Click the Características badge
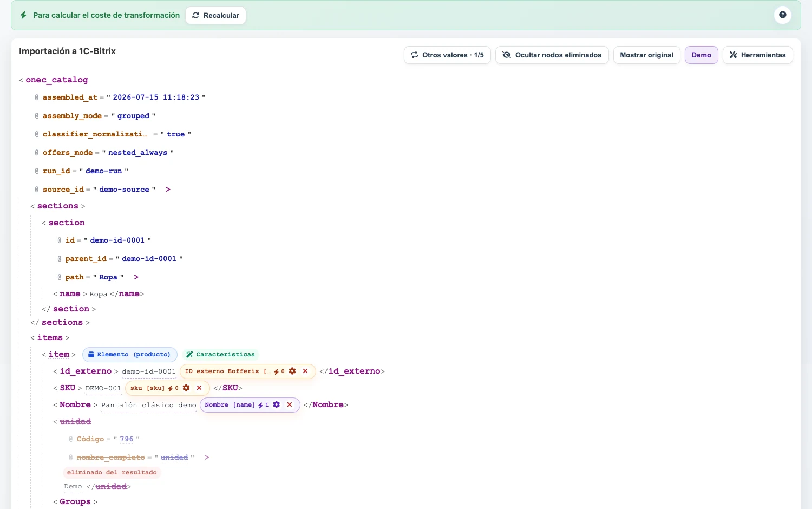The image size is (812, 509). tap(220, 354)
